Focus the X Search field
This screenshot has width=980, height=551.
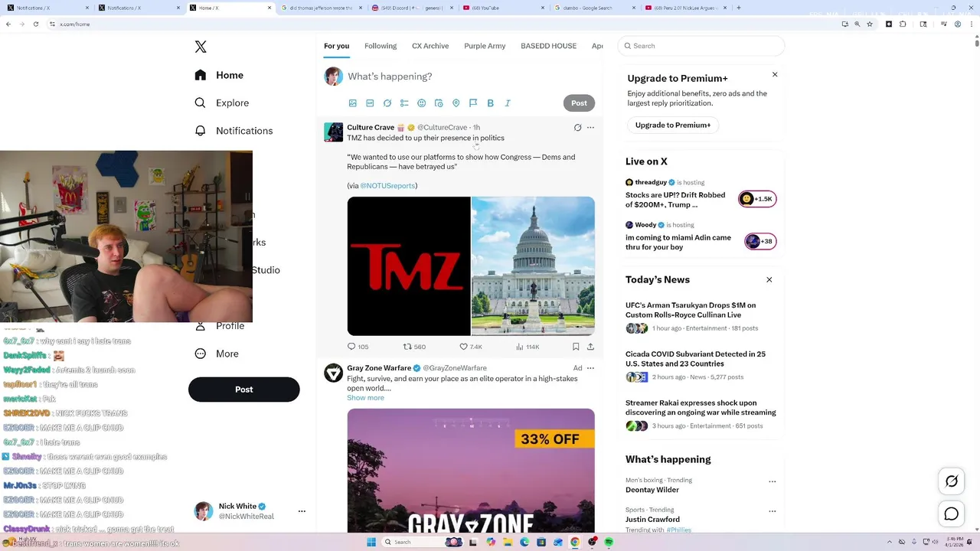701,46
